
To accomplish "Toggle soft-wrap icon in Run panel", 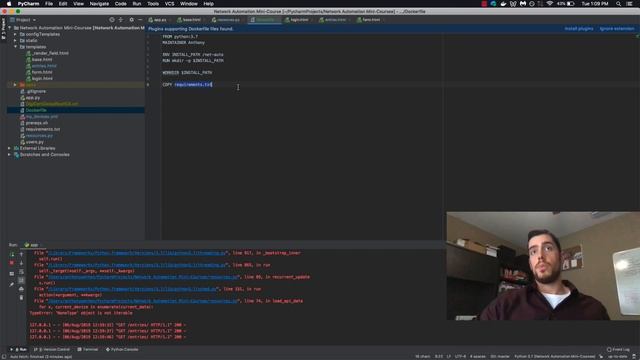I will [22, 272].
